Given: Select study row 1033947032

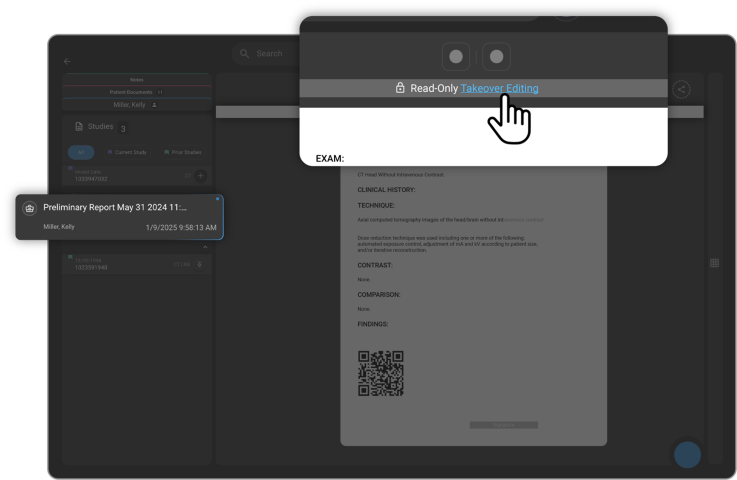Looking at the screenshot, I should 137,175.
